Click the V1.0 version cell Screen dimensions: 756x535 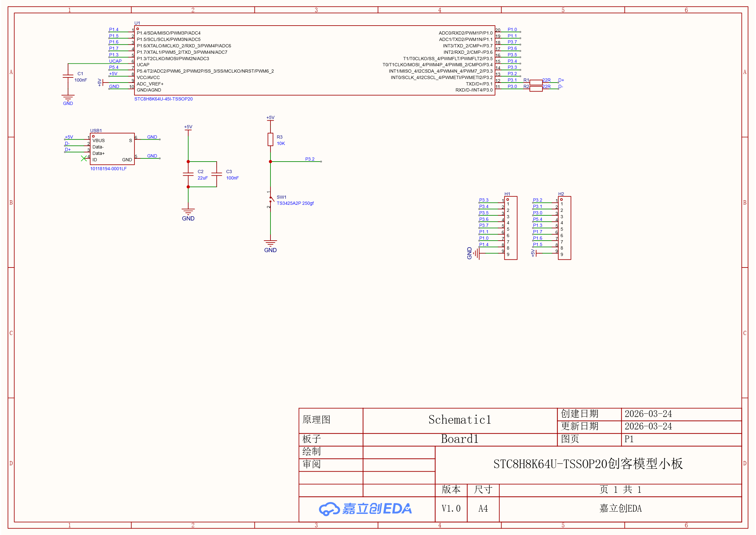point(451,509)
